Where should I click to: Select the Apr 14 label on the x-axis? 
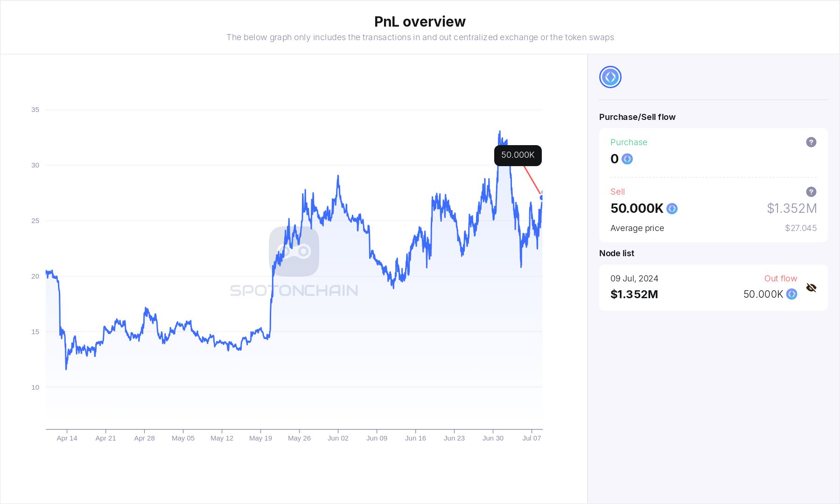[67, 438]
